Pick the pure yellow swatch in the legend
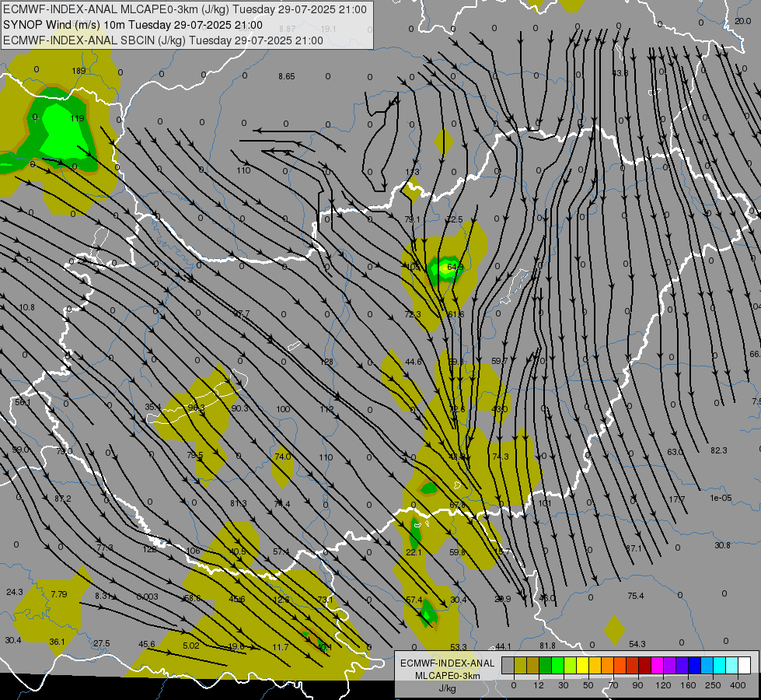Screen dimensions: 761x700 click(x=582, y=665)
